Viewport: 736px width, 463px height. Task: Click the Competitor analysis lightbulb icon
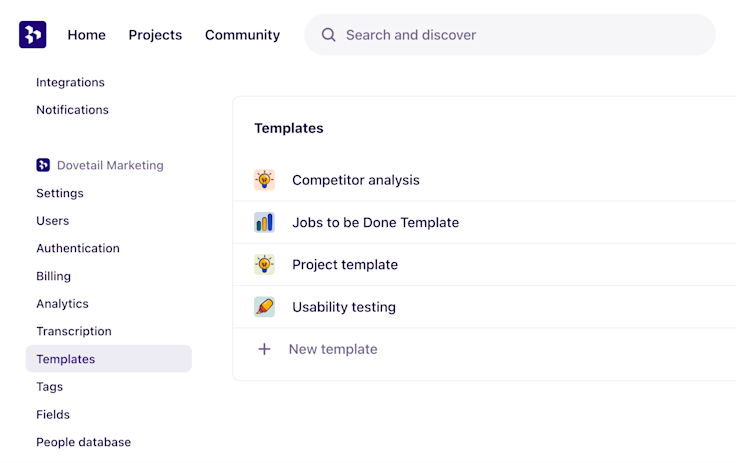click(x=264, y=180)
